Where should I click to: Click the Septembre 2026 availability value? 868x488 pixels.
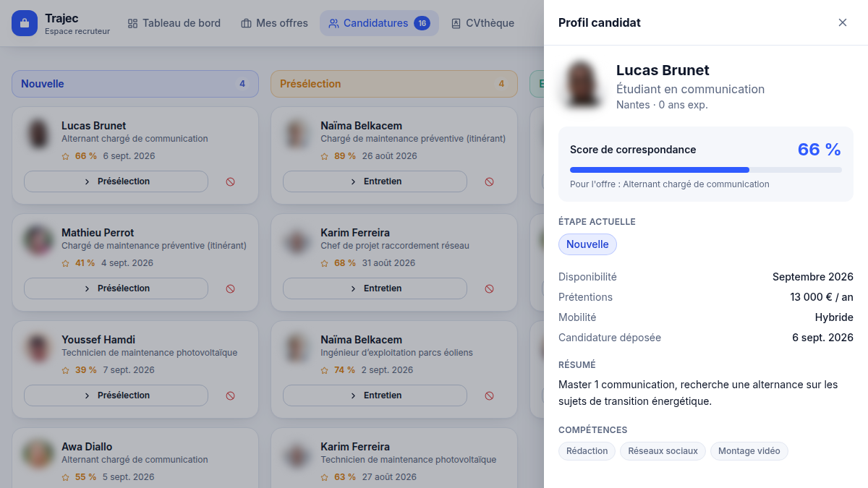click(813, 277)
